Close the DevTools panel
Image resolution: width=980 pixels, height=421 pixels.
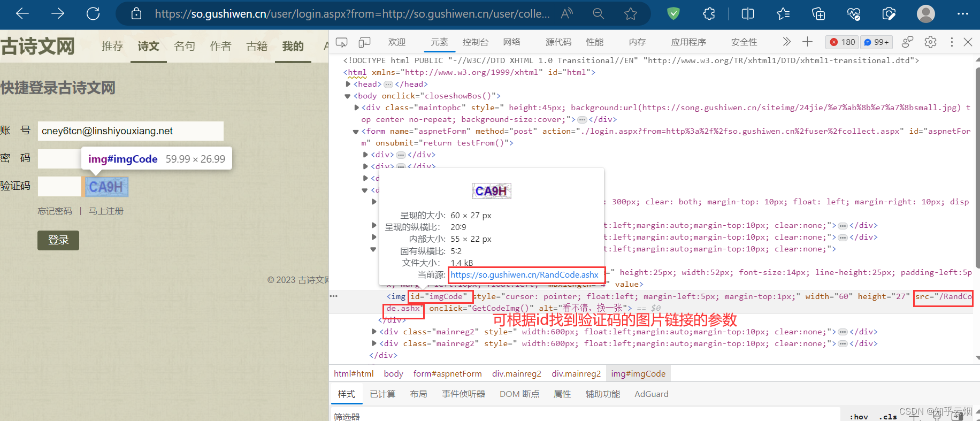point(968,42)
